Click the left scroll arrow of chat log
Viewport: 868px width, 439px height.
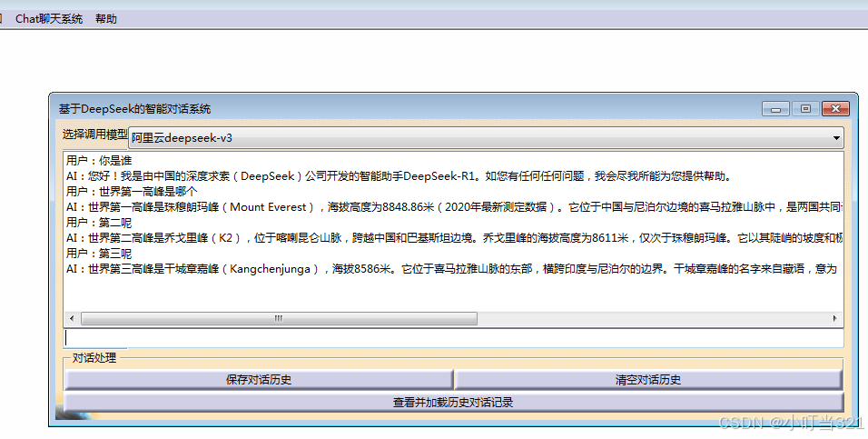click(72, 318)
